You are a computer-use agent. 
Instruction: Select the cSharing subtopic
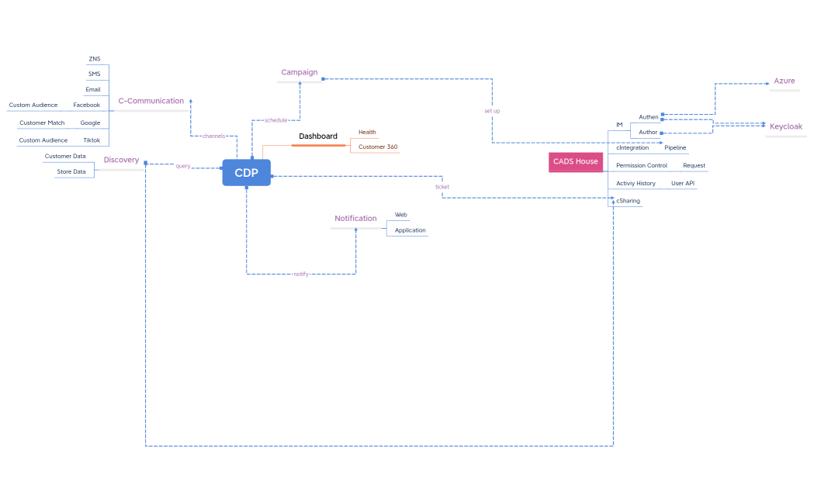(x=628, y=201)
